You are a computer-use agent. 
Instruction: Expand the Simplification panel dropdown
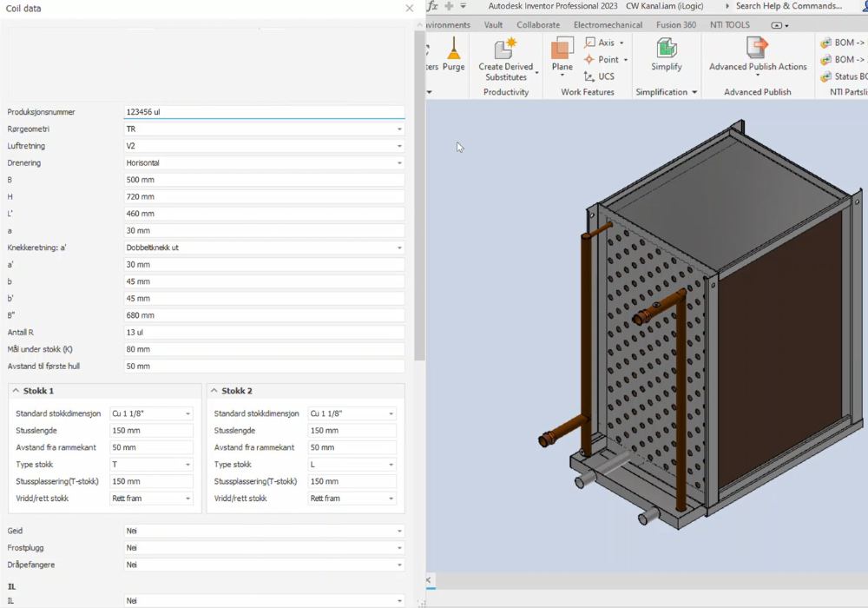tap(694, 92)
